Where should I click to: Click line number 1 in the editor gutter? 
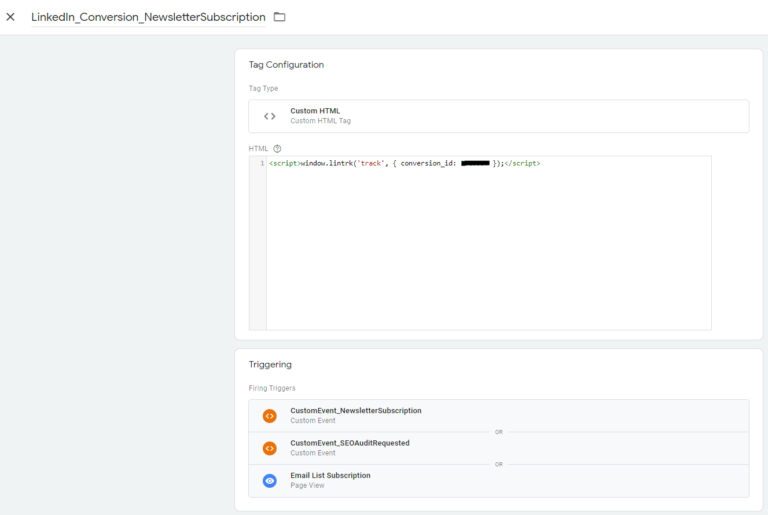260,163
